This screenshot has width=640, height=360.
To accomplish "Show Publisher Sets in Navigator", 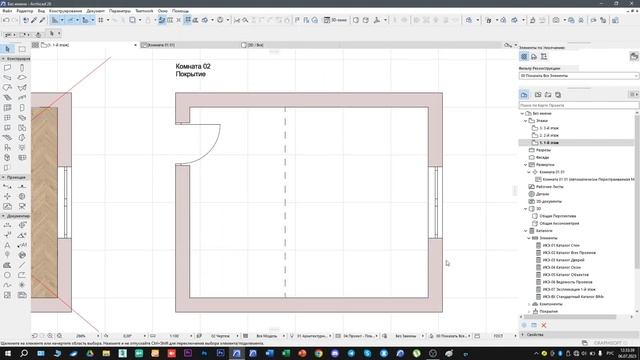I will pos(558,95).
